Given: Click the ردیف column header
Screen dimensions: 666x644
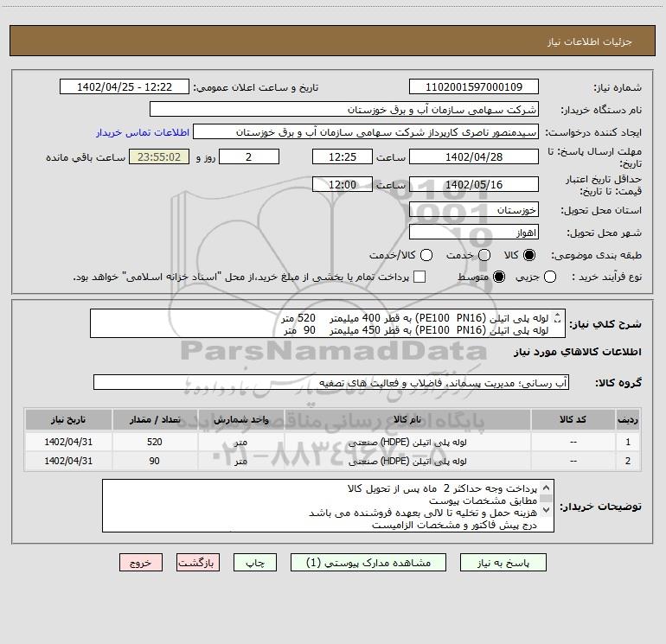Looking at the screenshot, I should click(x=628, y=419).
